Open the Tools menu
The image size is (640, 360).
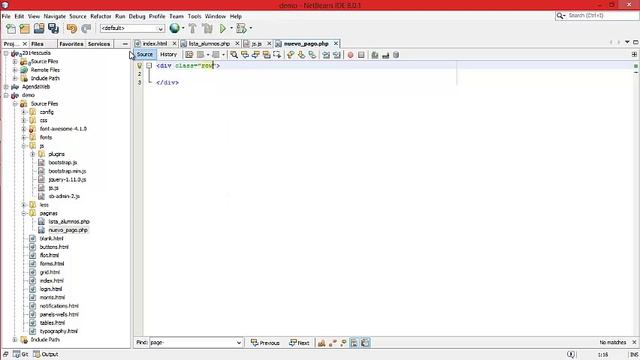pyautogui.click(x=194, y=16)
